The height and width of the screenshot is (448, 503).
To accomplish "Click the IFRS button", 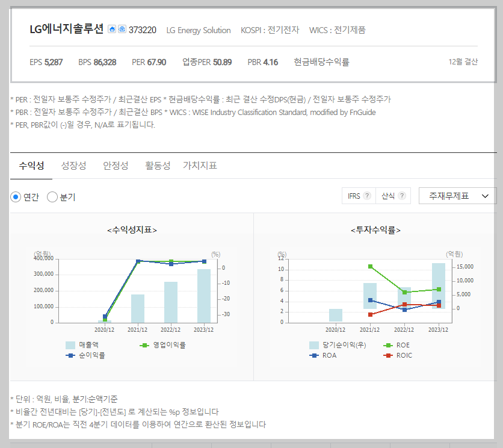I will [359, 196].
